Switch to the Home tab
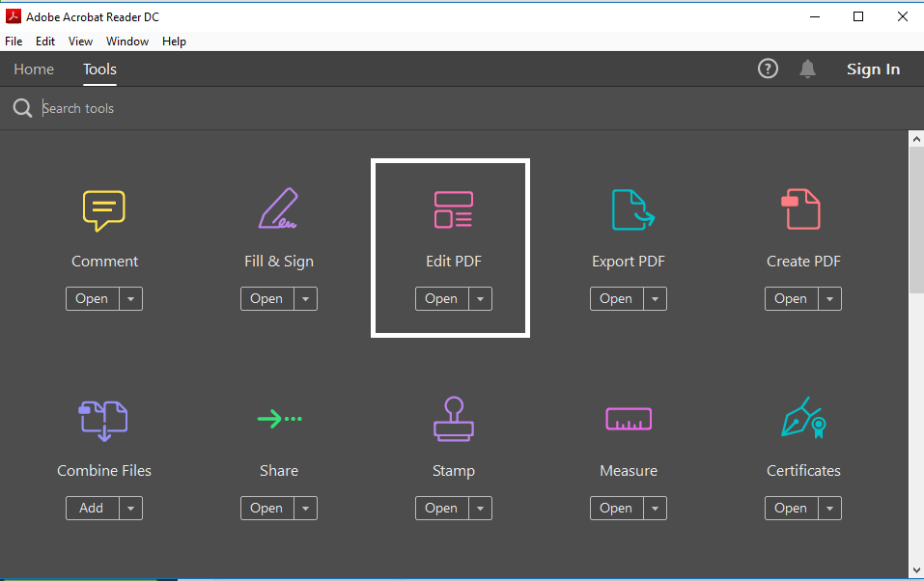 34,69
